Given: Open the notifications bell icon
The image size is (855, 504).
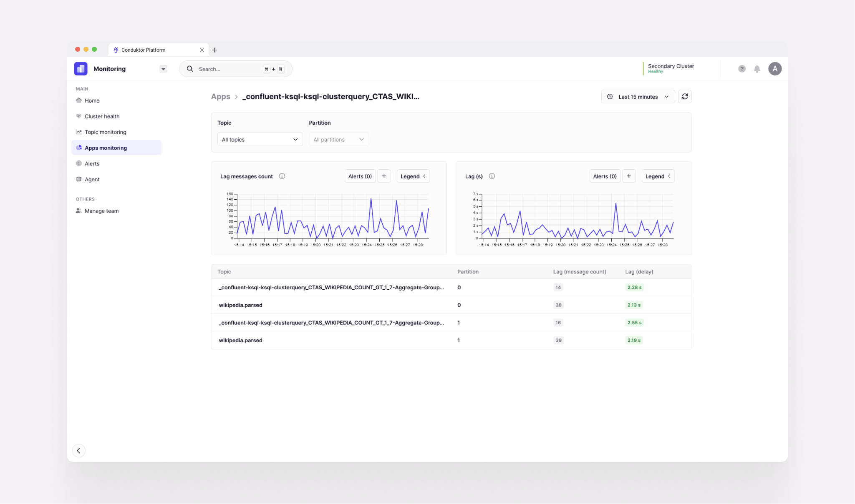Looking at the screenshot, I should point(757,69).
